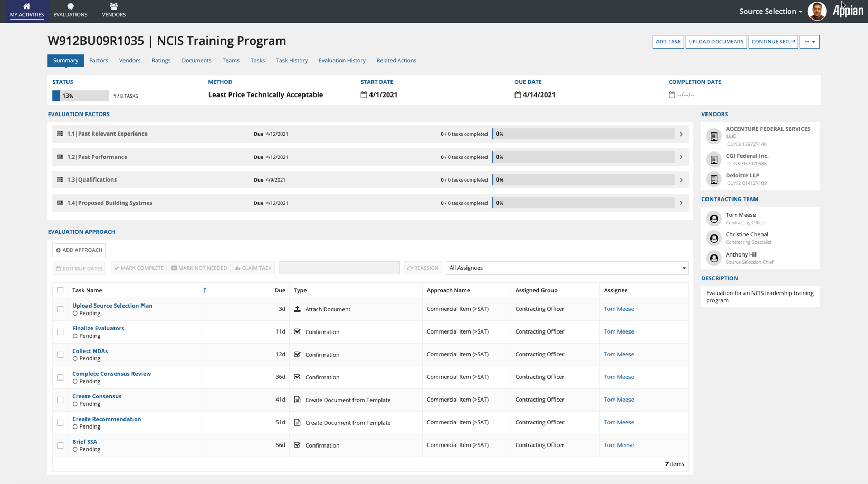Expand the Past Performance factor chevron
Image resolution: width=868 pixels, height=484 pixels.
[x=681, y=157]
